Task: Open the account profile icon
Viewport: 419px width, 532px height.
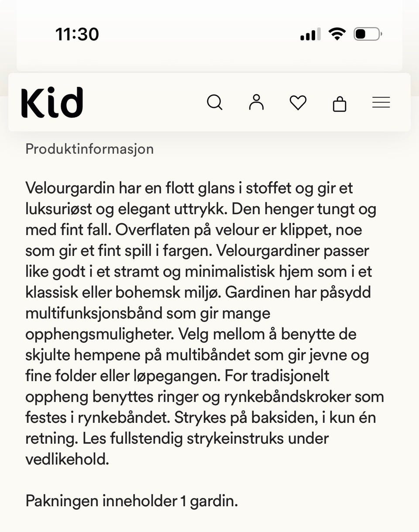Action: click(x=256, y=102)
